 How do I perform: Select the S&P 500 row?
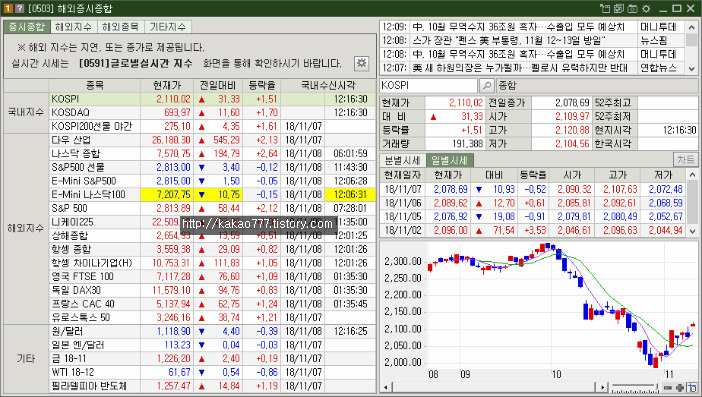point(213,208)
